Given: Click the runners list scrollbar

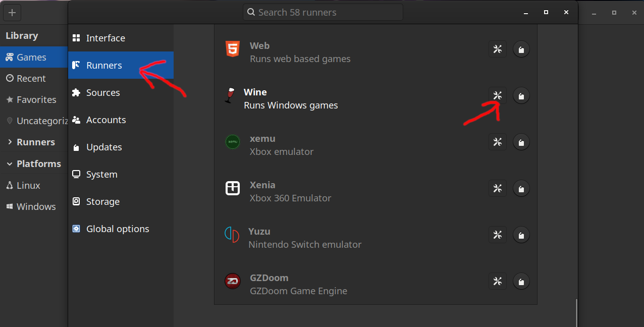Looking at the screenshot, I should [576, 312].
